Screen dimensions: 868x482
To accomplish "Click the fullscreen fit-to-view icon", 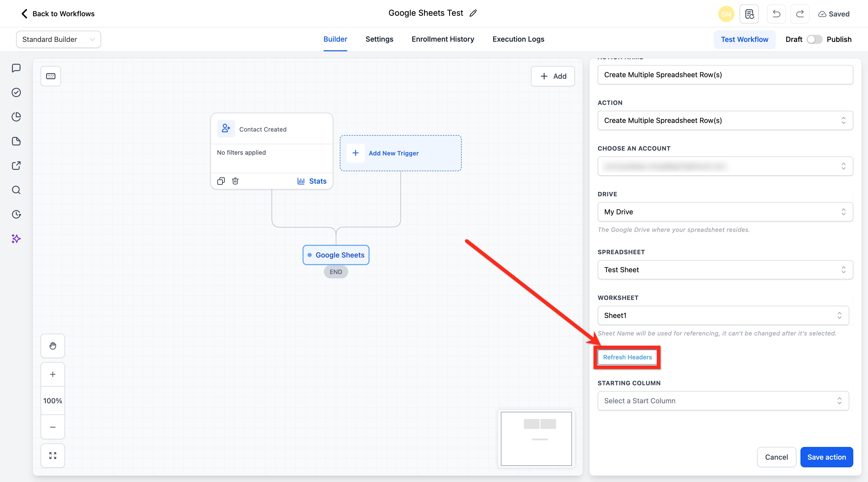I will click(x=53, y=455).
